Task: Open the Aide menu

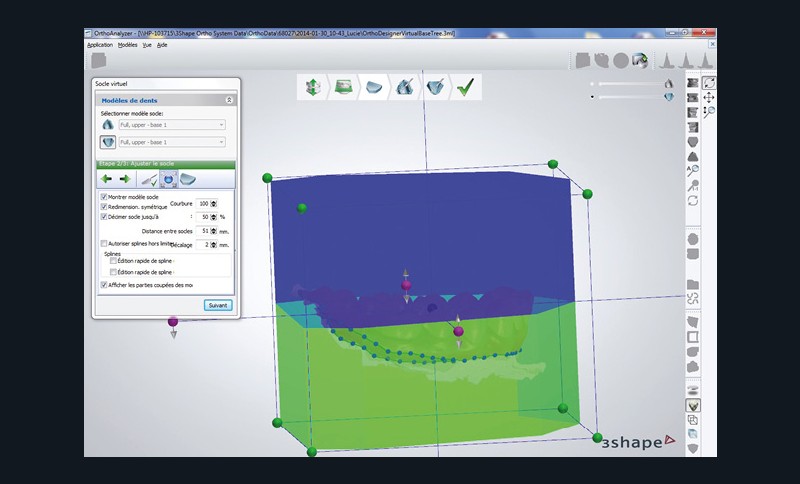Action: click(x=162, y=45)
